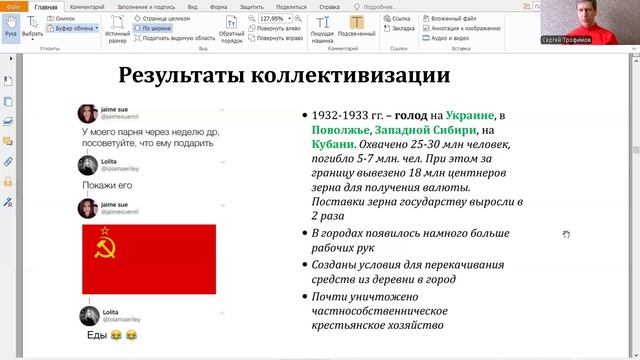Zoom in with the plus magnifier
640x360 pixels.
point(298,18)
